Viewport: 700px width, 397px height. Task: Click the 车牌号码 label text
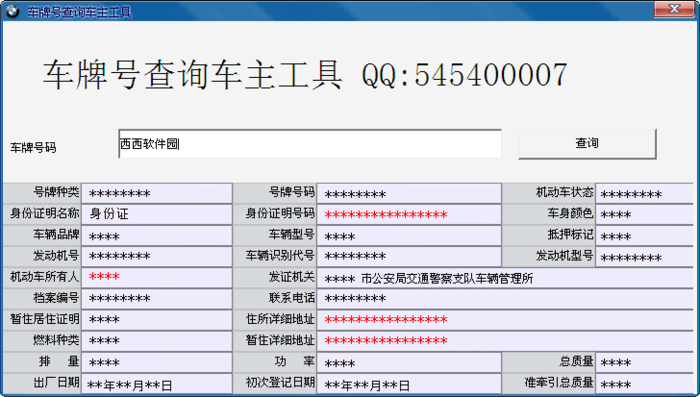point(33,148)
